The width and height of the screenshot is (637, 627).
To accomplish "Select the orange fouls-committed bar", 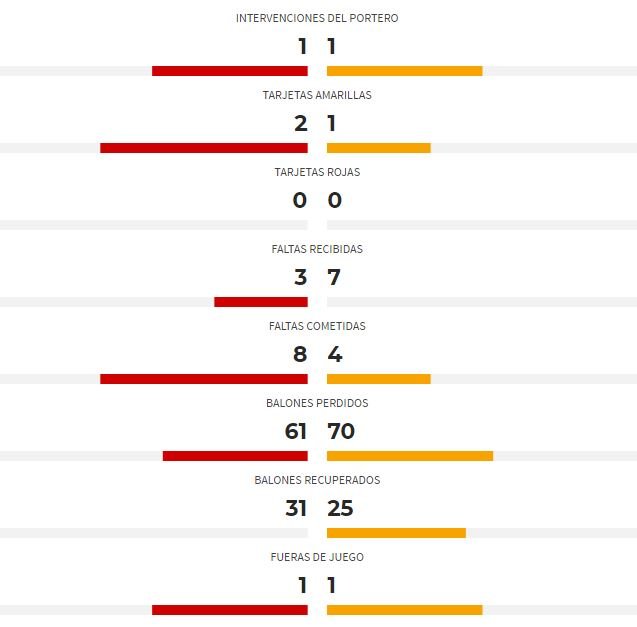I will click(379, 379).
